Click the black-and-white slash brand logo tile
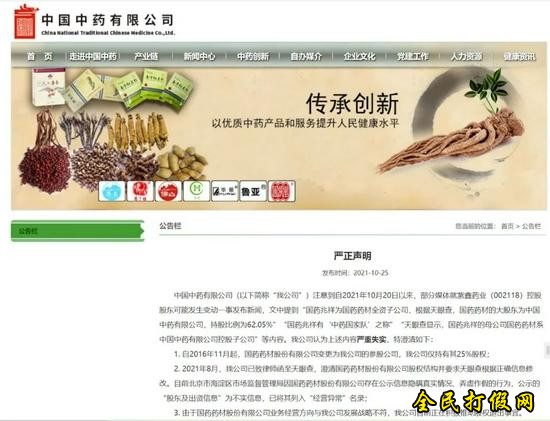550x421 pixels. (225, 191)
